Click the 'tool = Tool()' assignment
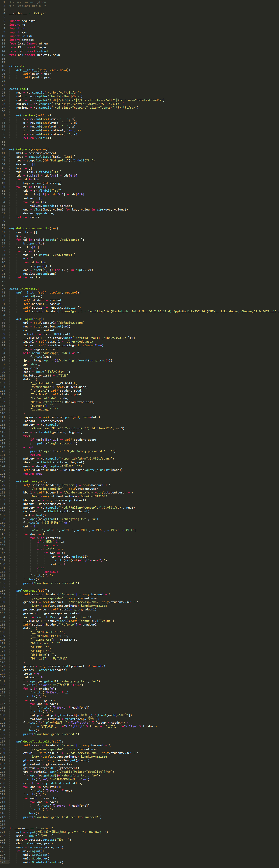Screen dimensions: 279x868 pyautogui.click(x=34, y=515)
